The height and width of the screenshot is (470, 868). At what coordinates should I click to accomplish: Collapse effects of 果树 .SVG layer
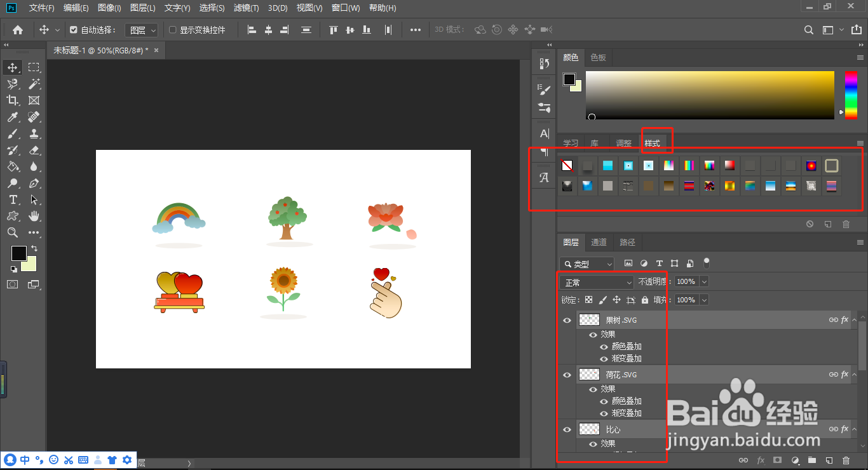854,321
